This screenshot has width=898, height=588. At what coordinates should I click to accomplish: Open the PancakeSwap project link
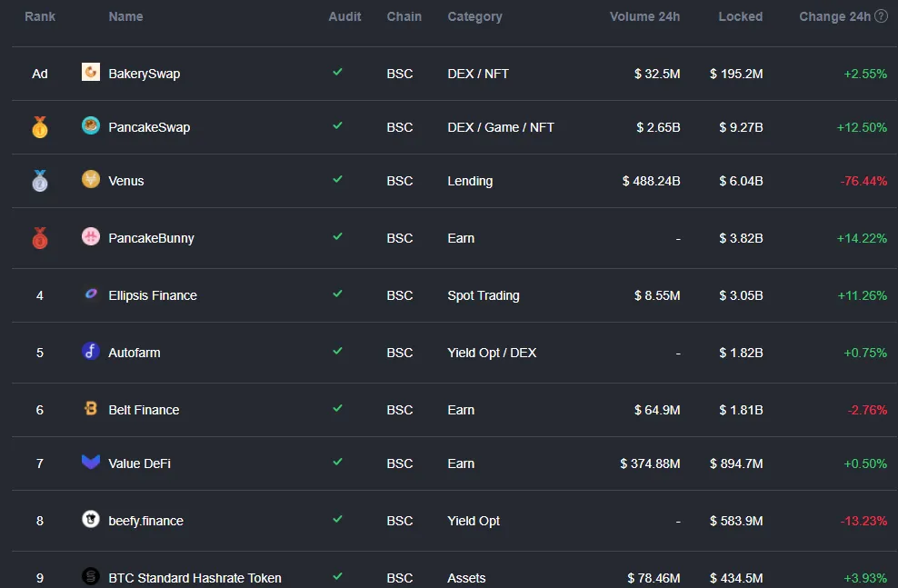pyautogui.click(x=149, y=127)
